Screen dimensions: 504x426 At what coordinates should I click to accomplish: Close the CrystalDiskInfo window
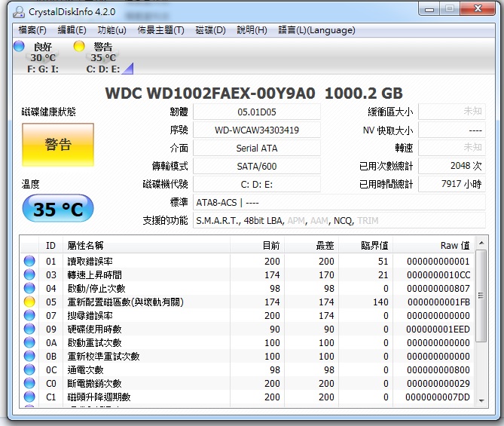coord(478,9)
